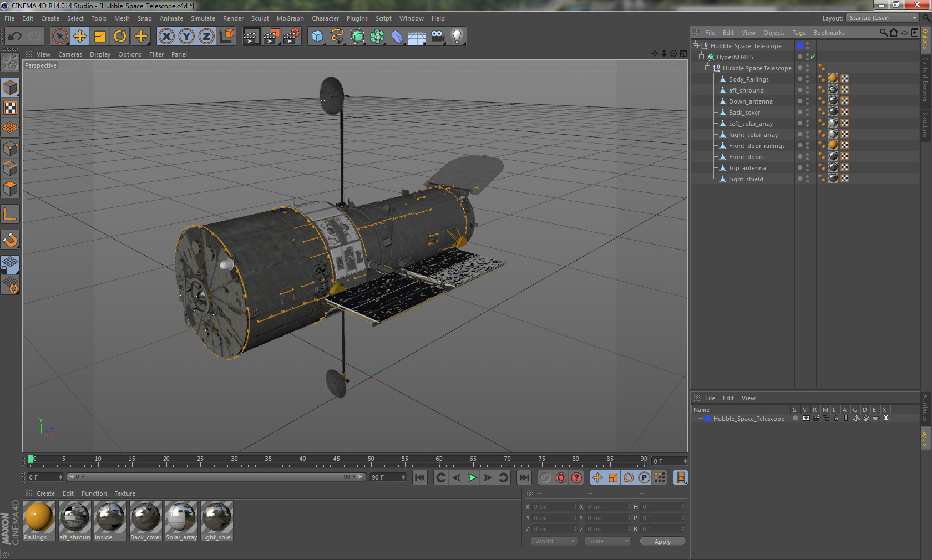Click the Undo arrow icon
The image size is (932, 560).
click(x=14, y=37)
